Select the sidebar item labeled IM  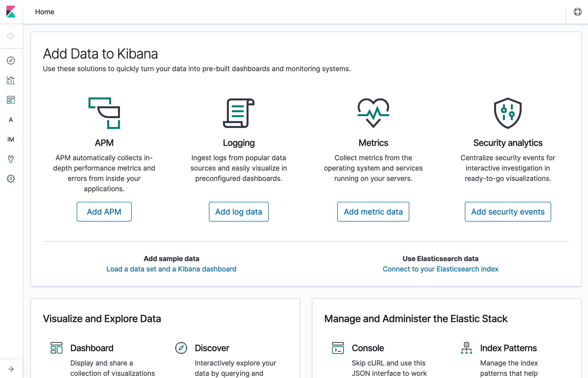click(11, 139)
